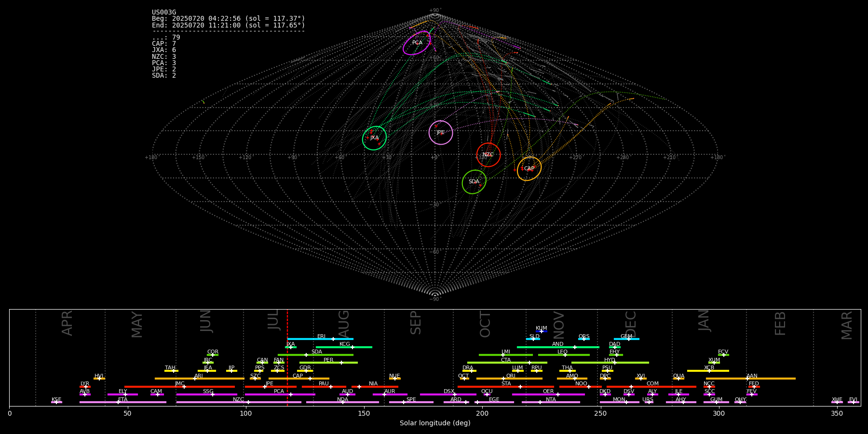Screen dimensions: 868x434
Task: Click the LYR shower bar in timeline
Action: coord(85,386)
